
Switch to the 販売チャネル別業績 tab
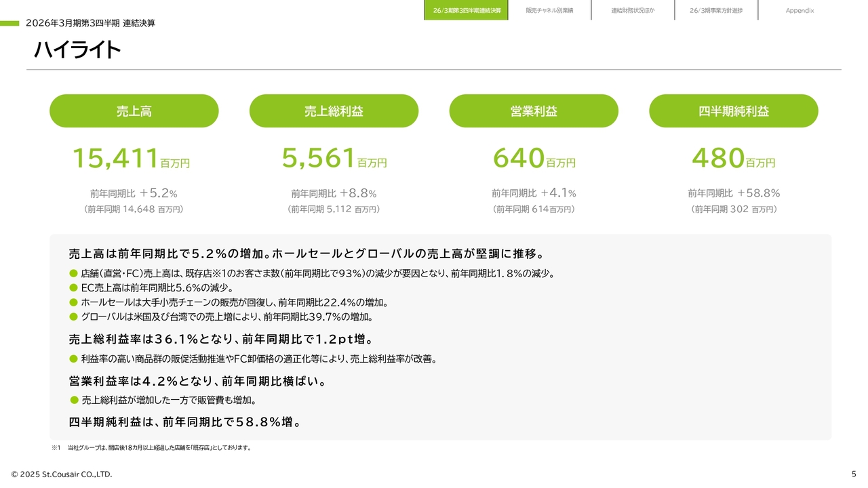[549, 10]
